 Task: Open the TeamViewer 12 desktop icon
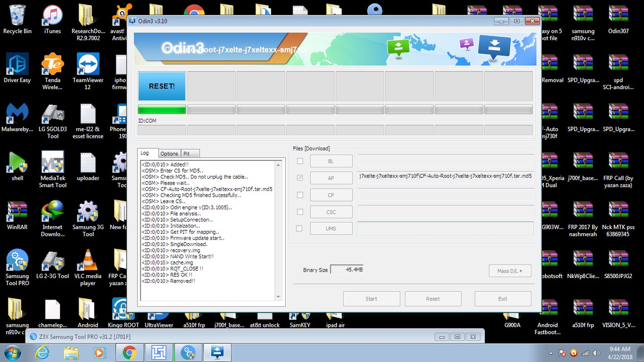(88, 72)
